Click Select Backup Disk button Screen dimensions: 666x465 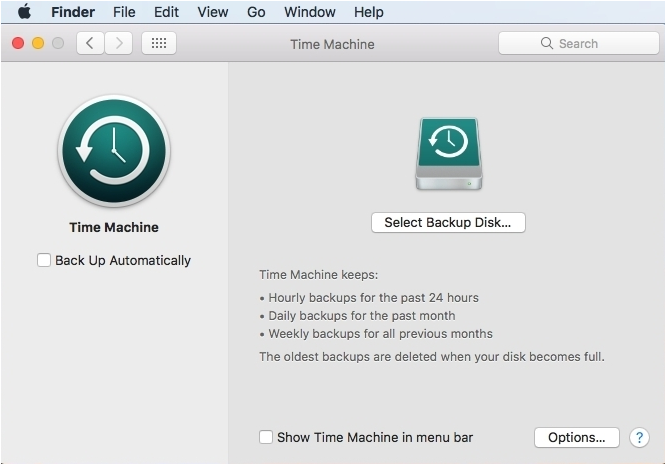(448, 223)
